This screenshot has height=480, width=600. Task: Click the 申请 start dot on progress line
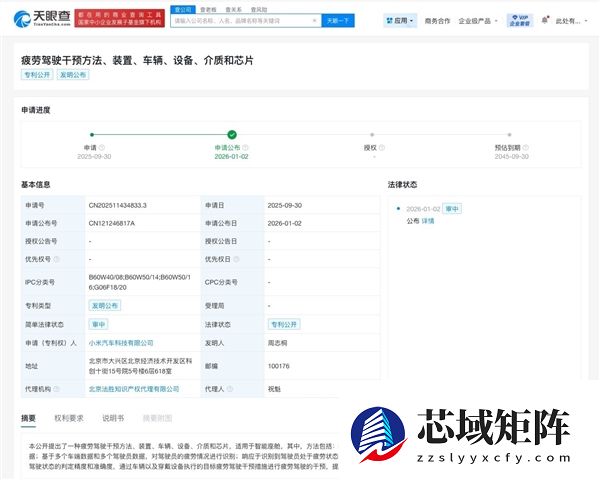click(92, 134)
